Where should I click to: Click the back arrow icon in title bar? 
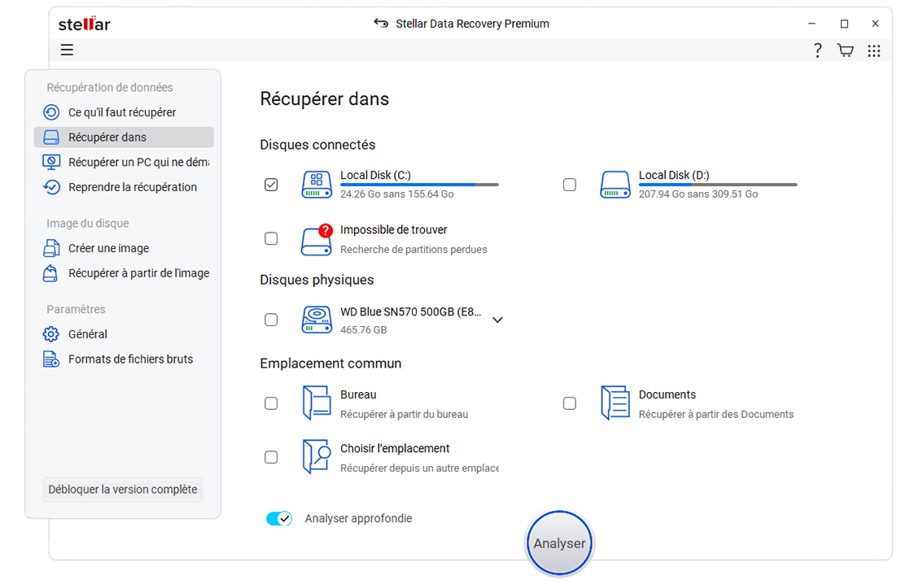(x=381, y=24)
